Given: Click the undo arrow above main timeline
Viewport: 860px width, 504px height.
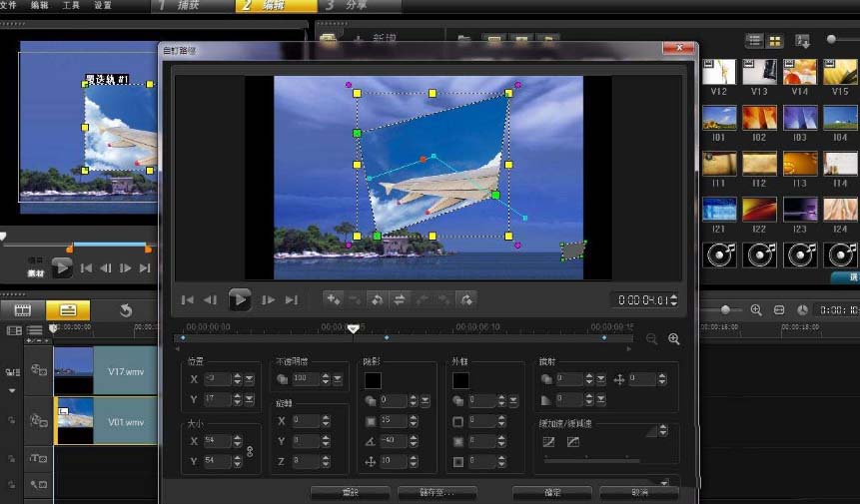Looking at the screenshot, I should (126, 310).
